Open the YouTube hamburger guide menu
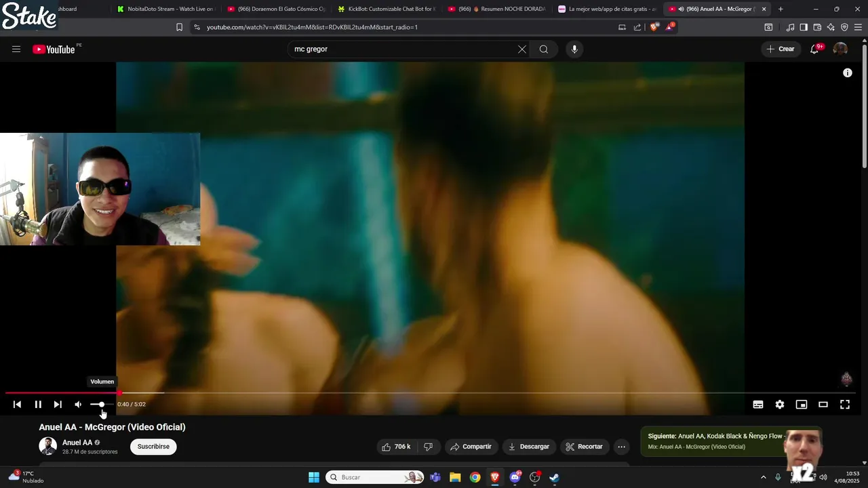Screen dimensions: 868x488 pos(16,49)
